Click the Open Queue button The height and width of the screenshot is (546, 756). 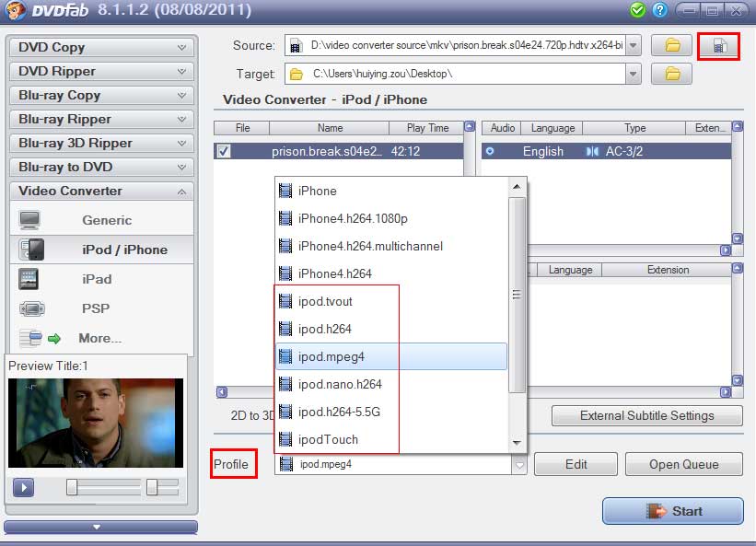tap(683, 464)
